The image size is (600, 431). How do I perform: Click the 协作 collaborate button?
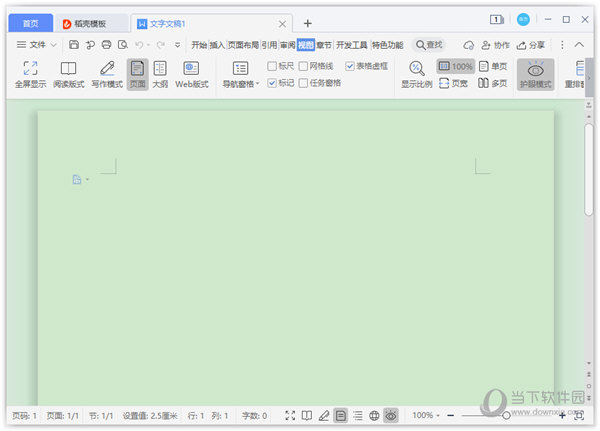495,45
